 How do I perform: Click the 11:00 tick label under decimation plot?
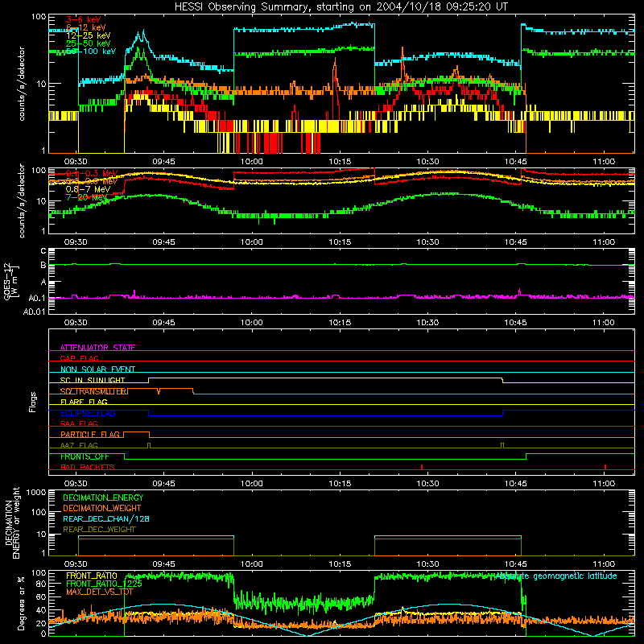604,564
